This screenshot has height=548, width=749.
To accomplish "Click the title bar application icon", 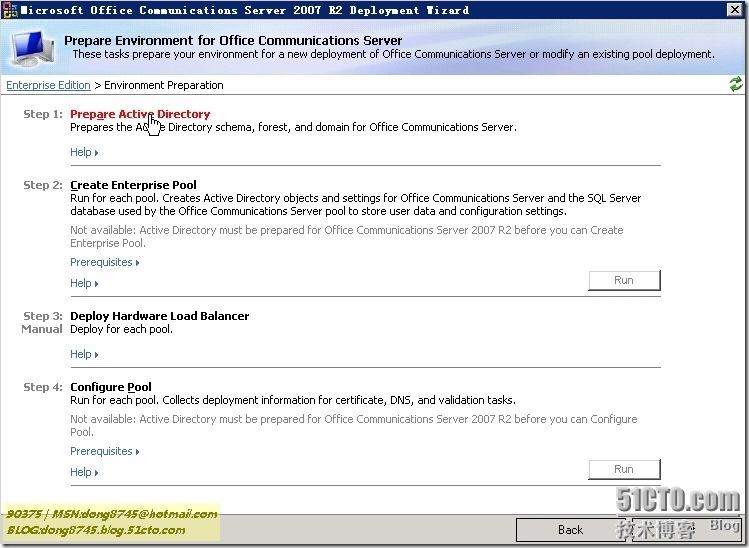I will coord(10,11).
